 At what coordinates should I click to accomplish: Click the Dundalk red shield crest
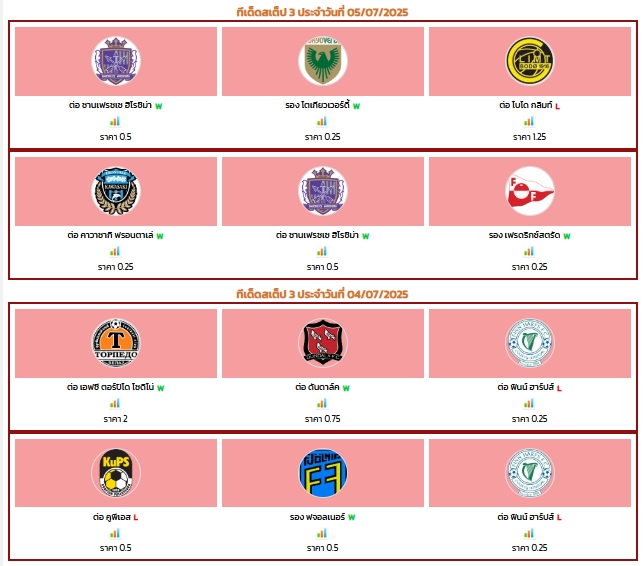pyautogui.click(x=323, y=343)
